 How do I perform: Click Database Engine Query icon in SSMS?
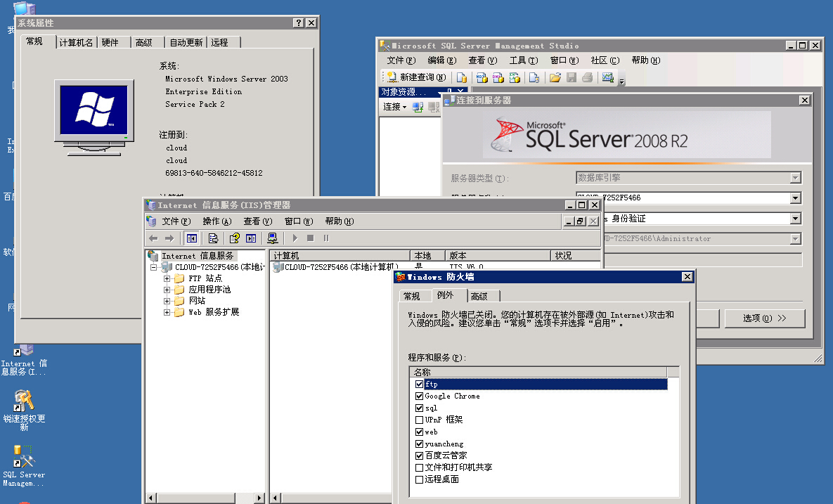pyautogui.click(x=462, y=77)
